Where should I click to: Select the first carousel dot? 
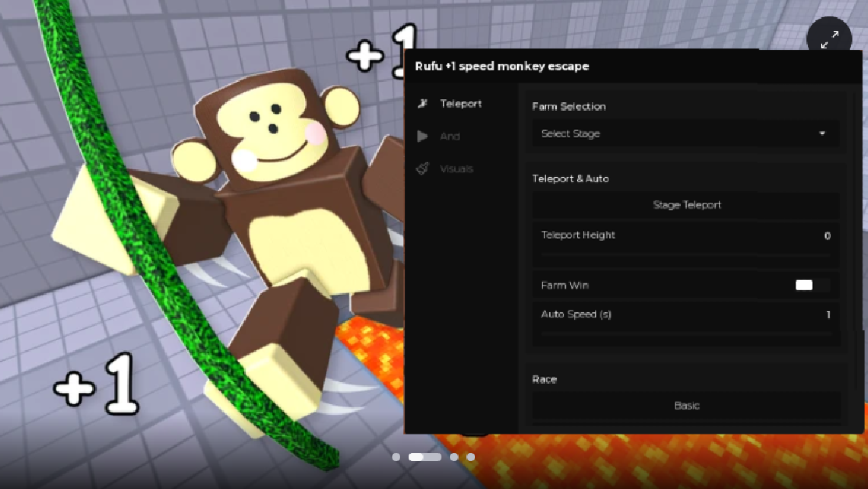click(396, 457)
